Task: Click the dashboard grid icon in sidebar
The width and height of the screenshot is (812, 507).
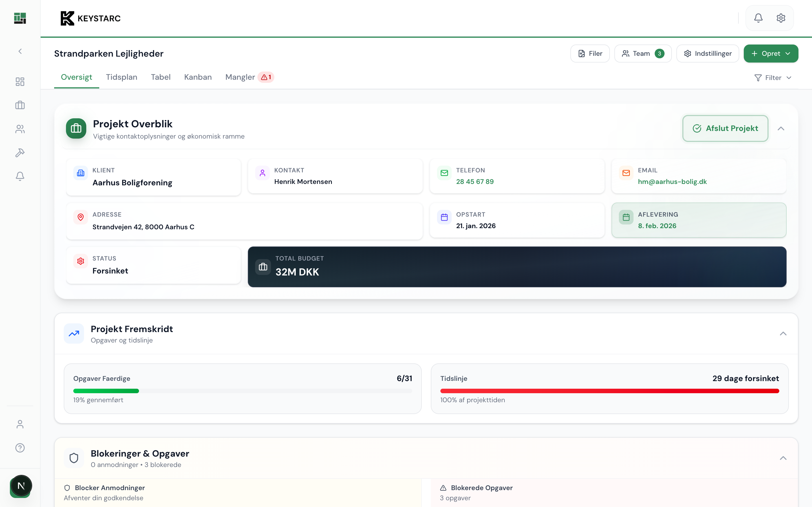Action: click(x=20, y=81)
